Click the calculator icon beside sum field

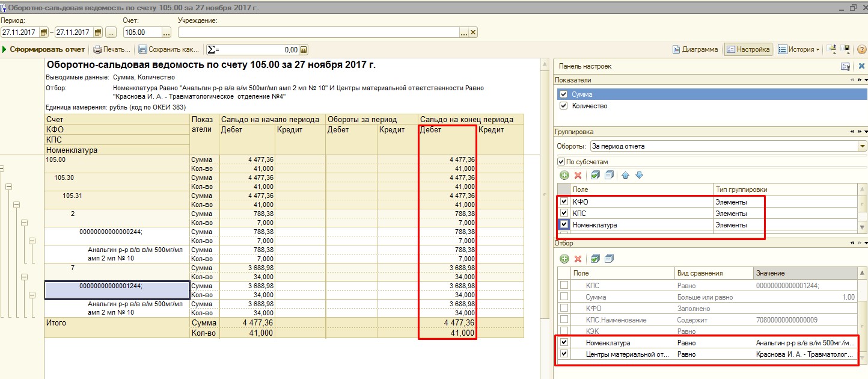point(304,50)
